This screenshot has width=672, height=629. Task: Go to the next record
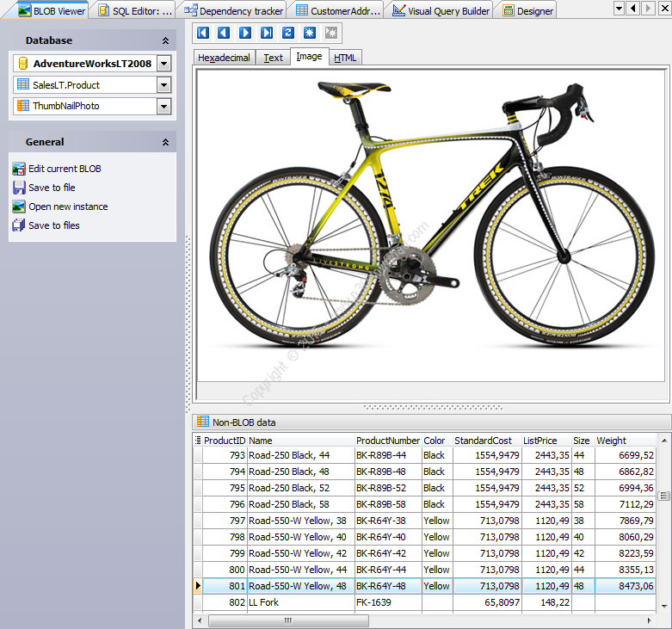point(245,33)
